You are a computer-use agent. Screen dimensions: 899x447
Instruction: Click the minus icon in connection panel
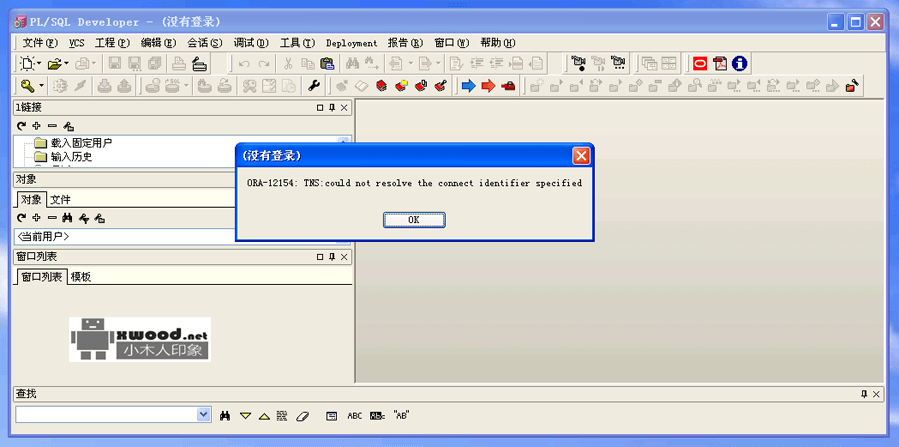(x=52, y=126)
